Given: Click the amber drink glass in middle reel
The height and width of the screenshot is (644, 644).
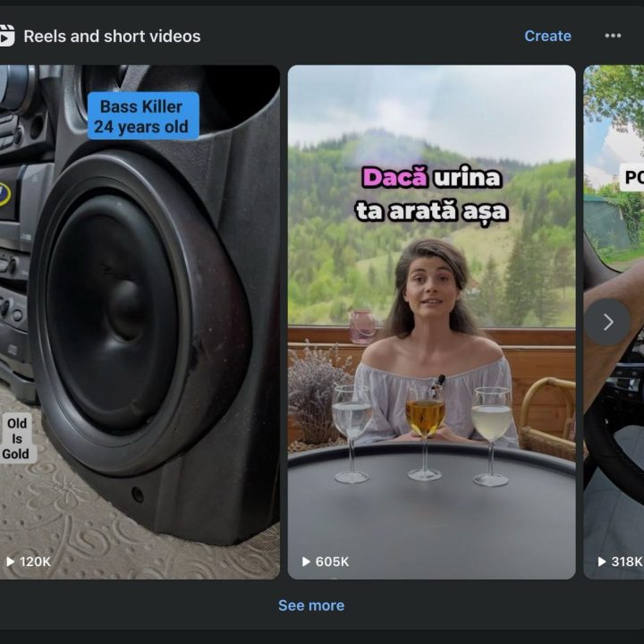Looking at the screenshot, I should (x=425, y=416).
